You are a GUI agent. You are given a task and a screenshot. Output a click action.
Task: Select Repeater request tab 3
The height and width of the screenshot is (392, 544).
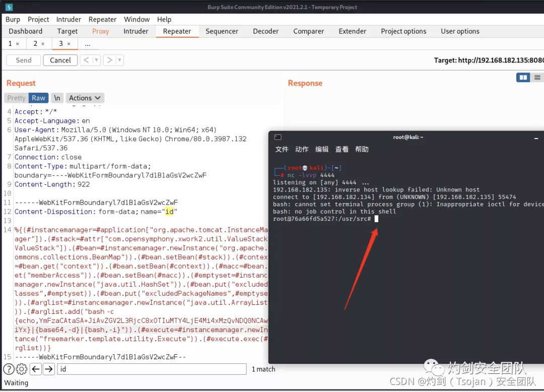tap(61, 44)
